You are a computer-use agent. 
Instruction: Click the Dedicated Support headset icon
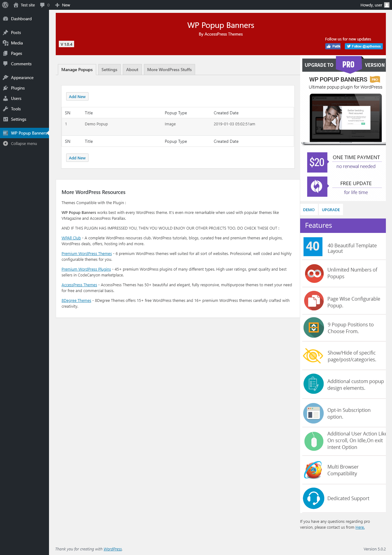tap(314, 498)
